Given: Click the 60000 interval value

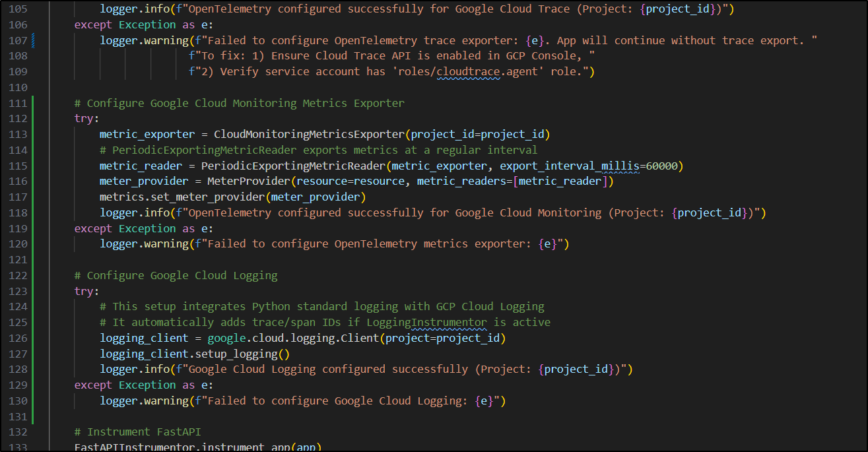Looking at the screenshot, I should click(661, 166).
